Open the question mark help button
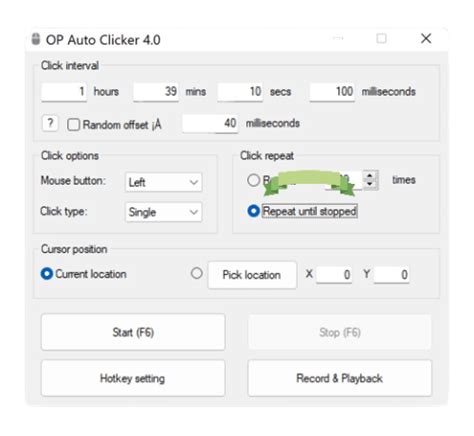Viewport: 474px width, 436px height. (x=50, y=124)
